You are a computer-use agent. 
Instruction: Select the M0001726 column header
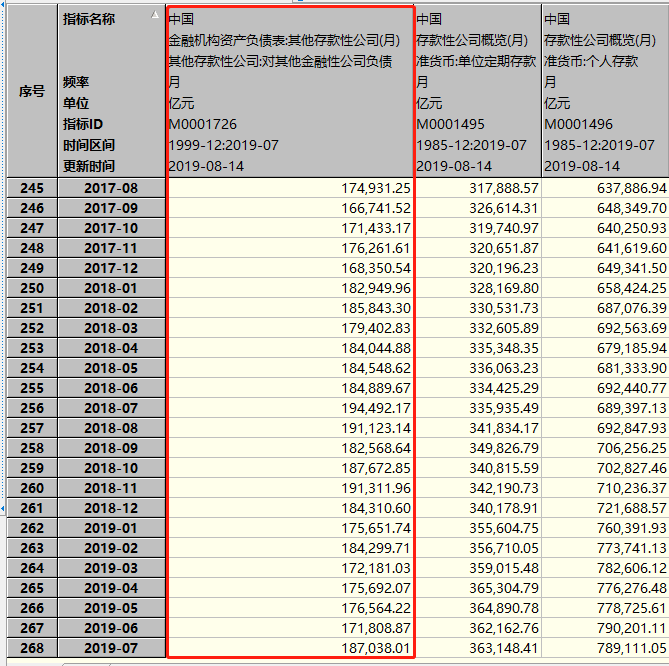coord(290,91)
